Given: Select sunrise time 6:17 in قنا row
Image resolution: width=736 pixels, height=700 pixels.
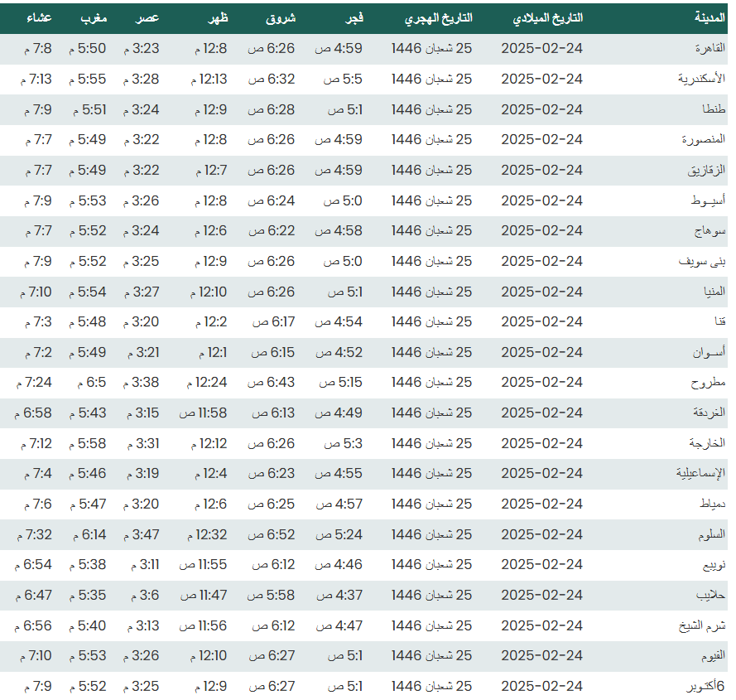Looking at the screenshot, I should (x=274, y=321).
